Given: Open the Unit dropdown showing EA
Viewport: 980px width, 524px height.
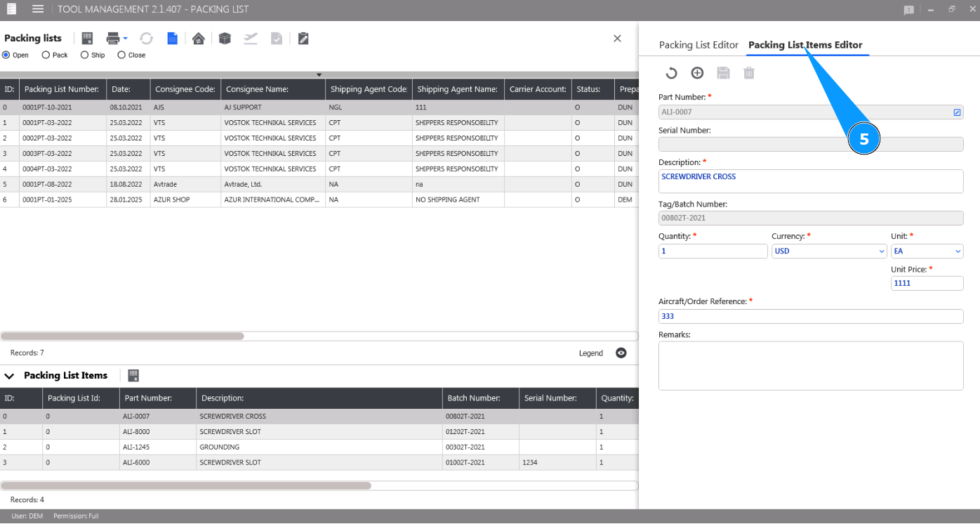Looking at the screenshot, I should 927,251.
